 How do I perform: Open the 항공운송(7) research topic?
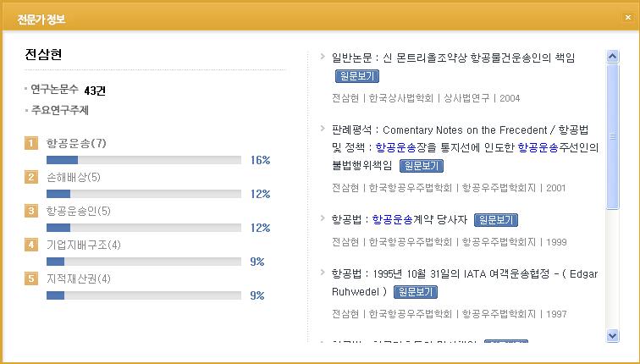click(76, 143)
